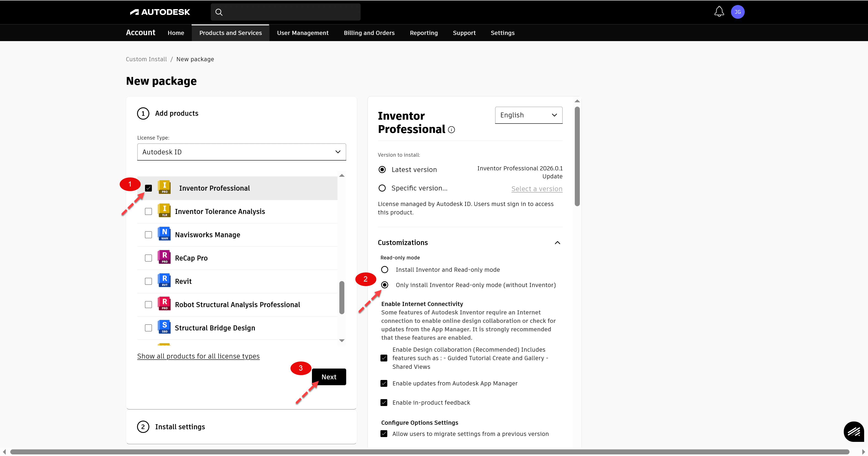This screenshot has height=456, width=868.
Task: Click the Revit row label
Action: (183, 281)
